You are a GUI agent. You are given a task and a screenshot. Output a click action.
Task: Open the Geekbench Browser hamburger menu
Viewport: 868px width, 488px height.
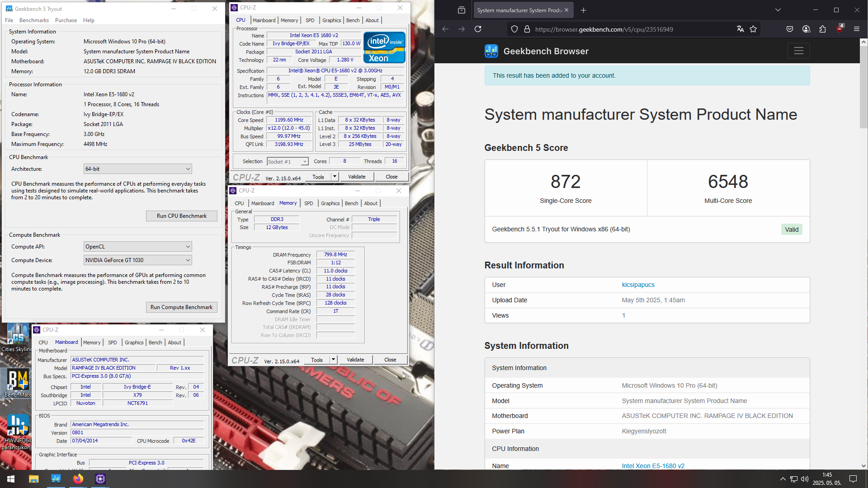pyautogui.click(x=798, y=51)
